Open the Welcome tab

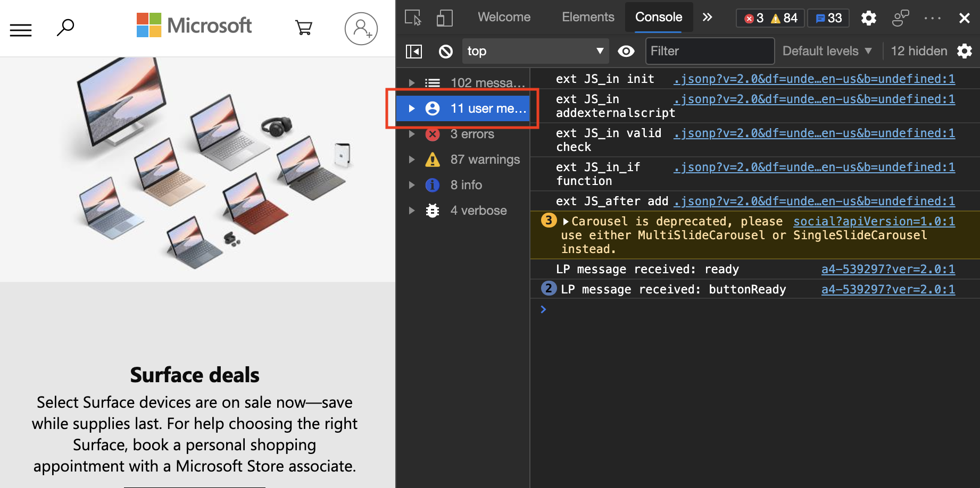coord(504,17)
